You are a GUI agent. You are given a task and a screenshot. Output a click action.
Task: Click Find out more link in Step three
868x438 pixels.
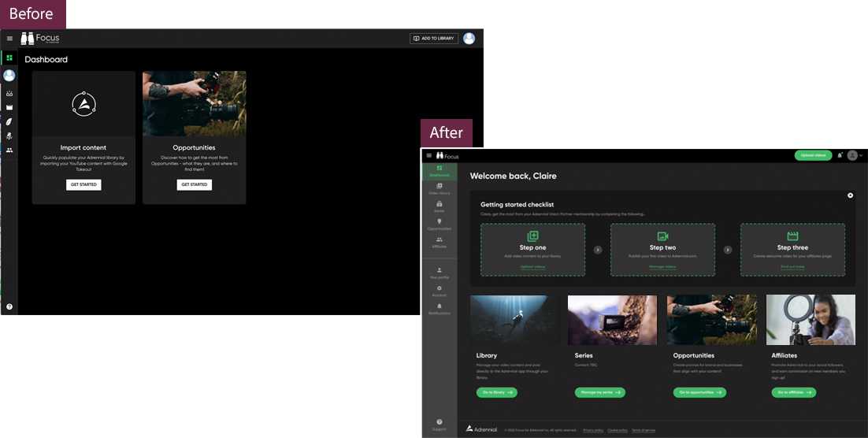(792, 267)
